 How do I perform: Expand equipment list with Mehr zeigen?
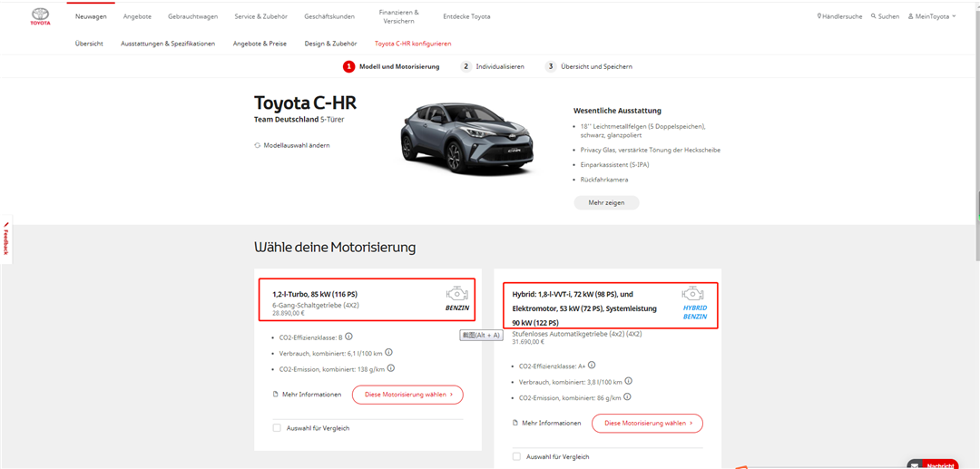[606, 202]
